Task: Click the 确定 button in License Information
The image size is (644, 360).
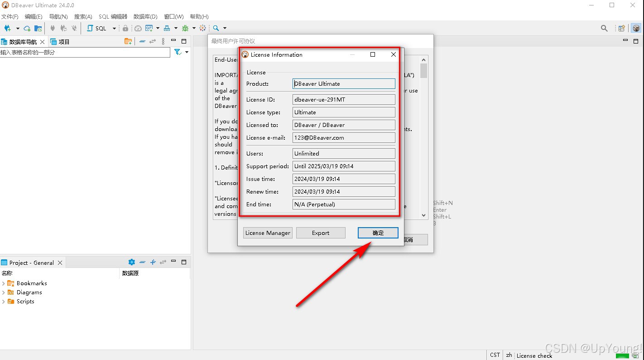Action: point(378,233)
